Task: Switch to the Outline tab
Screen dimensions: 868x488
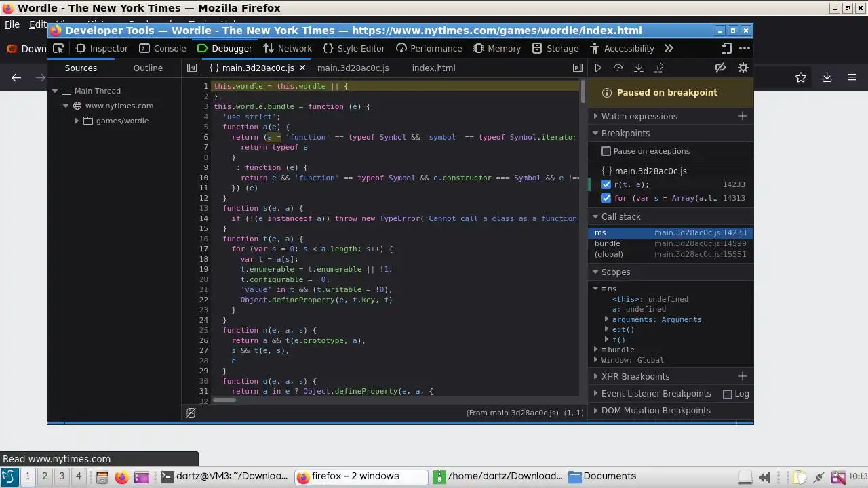Action: (x=148, y=68)
